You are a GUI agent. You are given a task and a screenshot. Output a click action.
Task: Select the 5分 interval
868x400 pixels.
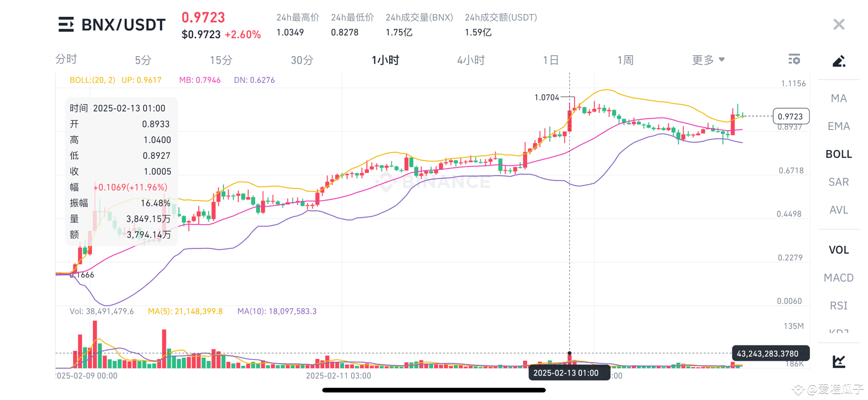tap(143, 60)
